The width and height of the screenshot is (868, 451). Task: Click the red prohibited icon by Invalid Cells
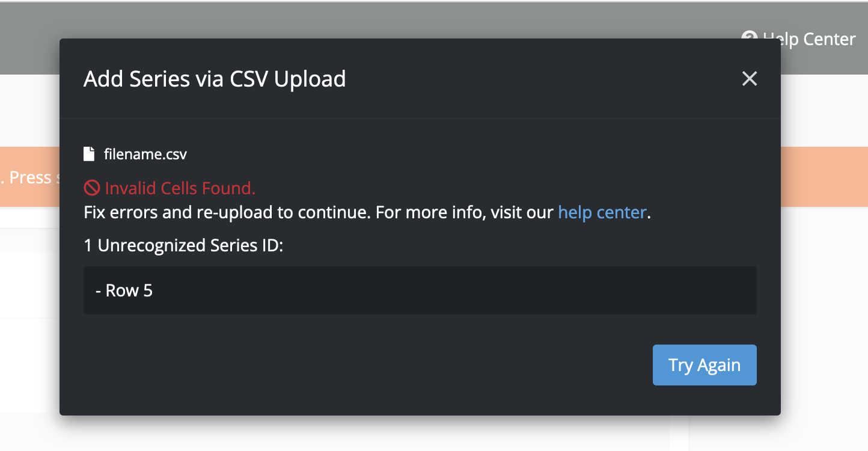pos(91,188)
